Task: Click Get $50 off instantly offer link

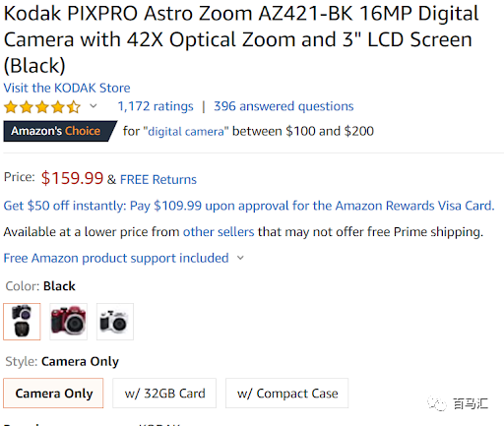Action: 249,206
